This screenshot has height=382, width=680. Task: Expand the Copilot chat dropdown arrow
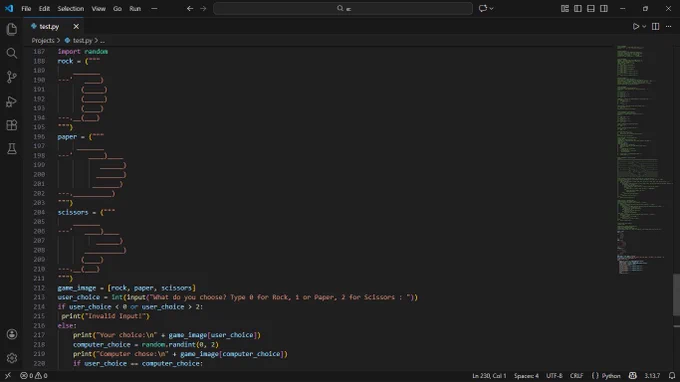(x=491, y=8)
